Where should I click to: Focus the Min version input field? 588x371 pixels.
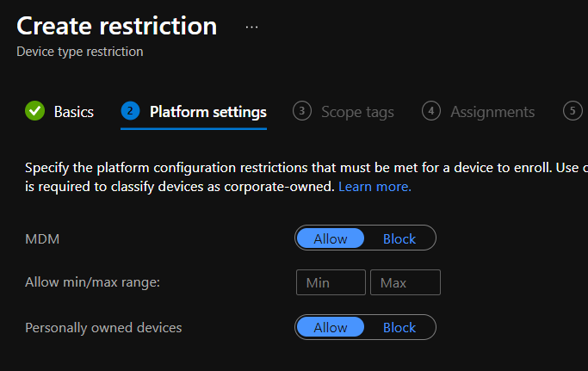(x=331, y=282)
